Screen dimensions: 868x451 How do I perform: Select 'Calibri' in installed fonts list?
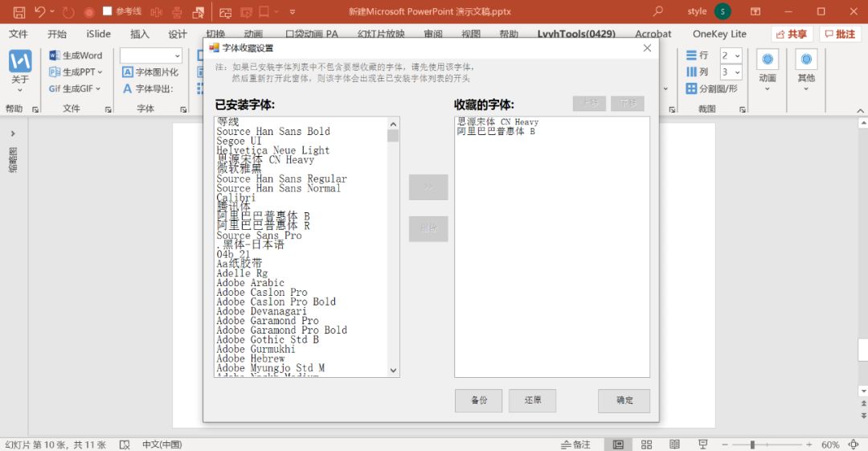click(x=235, y=198)
